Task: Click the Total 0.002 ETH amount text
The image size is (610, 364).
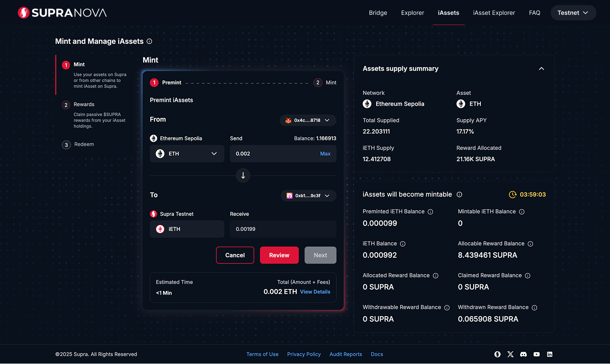Action: 280,292
